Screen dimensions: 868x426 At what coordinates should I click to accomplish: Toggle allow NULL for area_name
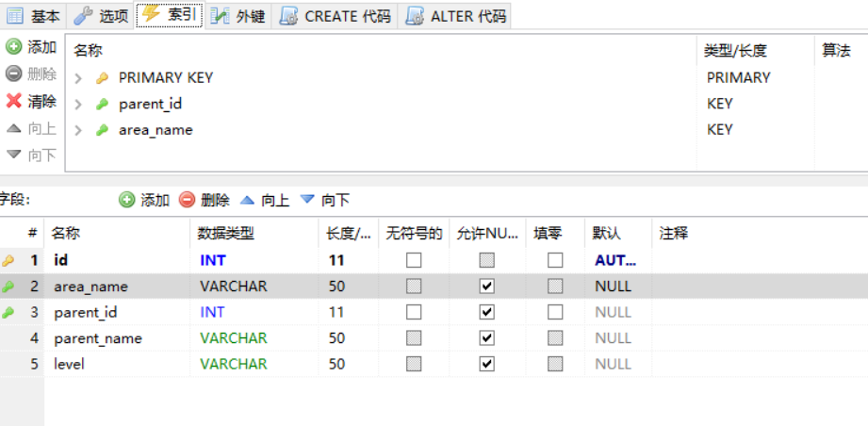[486, 286]
